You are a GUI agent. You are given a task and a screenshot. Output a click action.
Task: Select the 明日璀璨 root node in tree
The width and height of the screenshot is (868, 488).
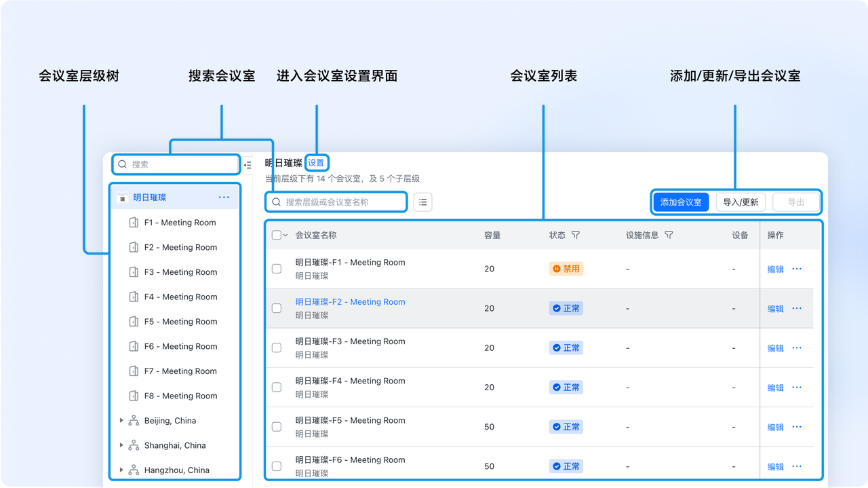pos(175,198)
